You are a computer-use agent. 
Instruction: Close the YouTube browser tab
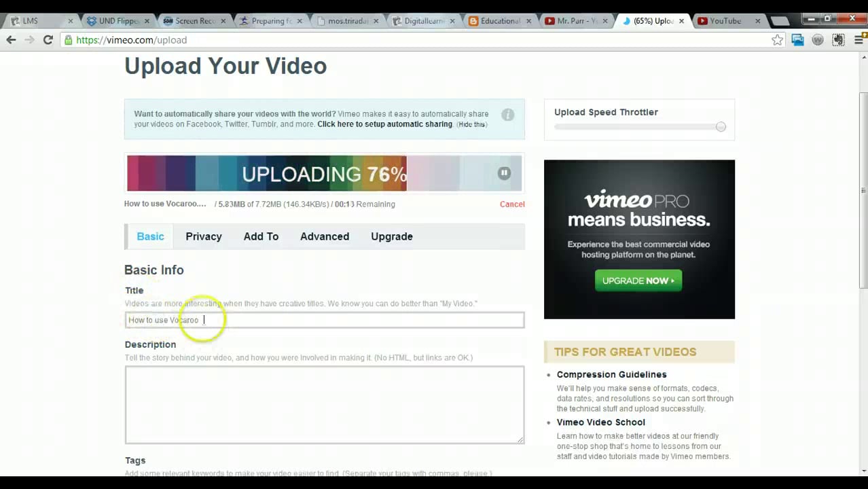point(758,21)
